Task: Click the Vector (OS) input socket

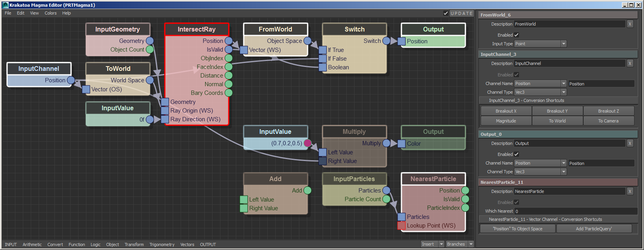Action: 86,89
